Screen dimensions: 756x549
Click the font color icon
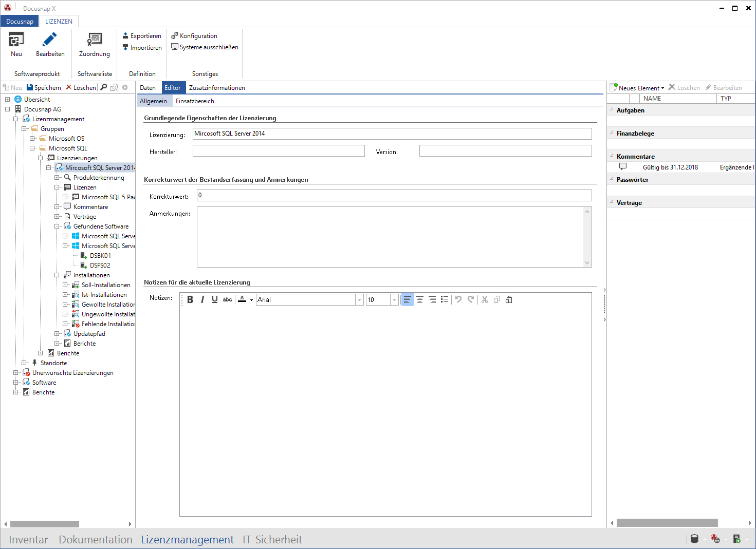(242, 299)
